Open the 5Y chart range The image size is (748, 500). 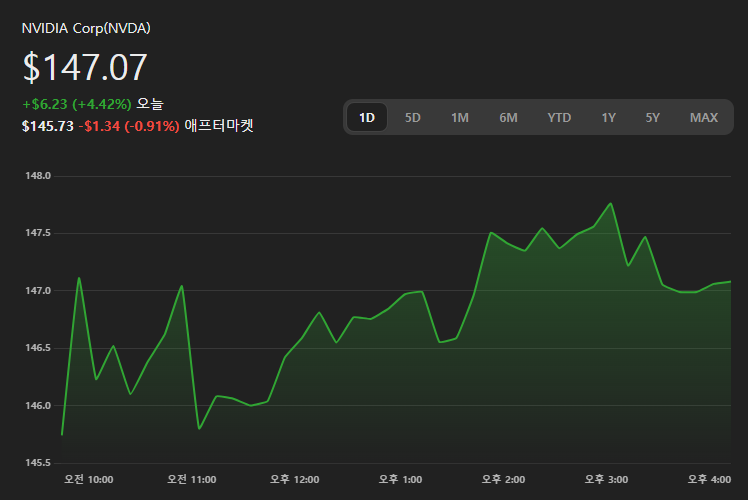(652, 117)
